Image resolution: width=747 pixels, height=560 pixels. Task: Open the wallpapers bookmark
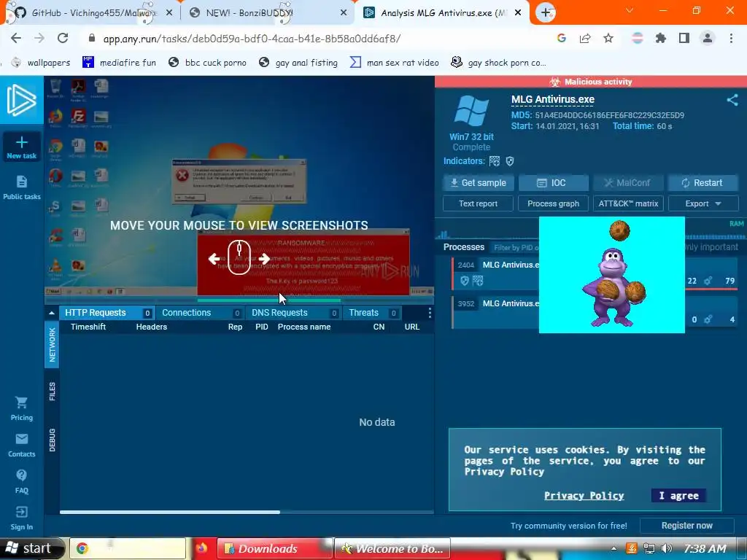click(41, 63)
